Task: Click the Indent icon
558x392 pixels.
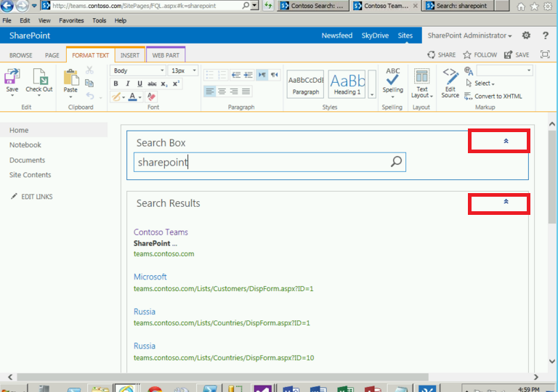Action: click(248, 75)
